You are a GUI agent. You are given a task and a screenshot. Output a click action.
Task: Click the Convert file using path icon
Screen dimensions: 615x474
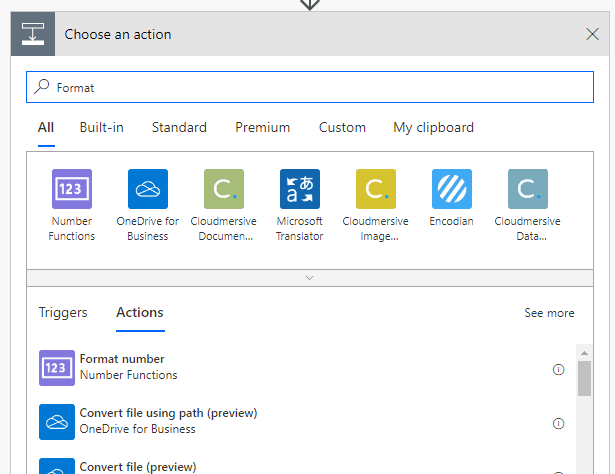(57, 422)
